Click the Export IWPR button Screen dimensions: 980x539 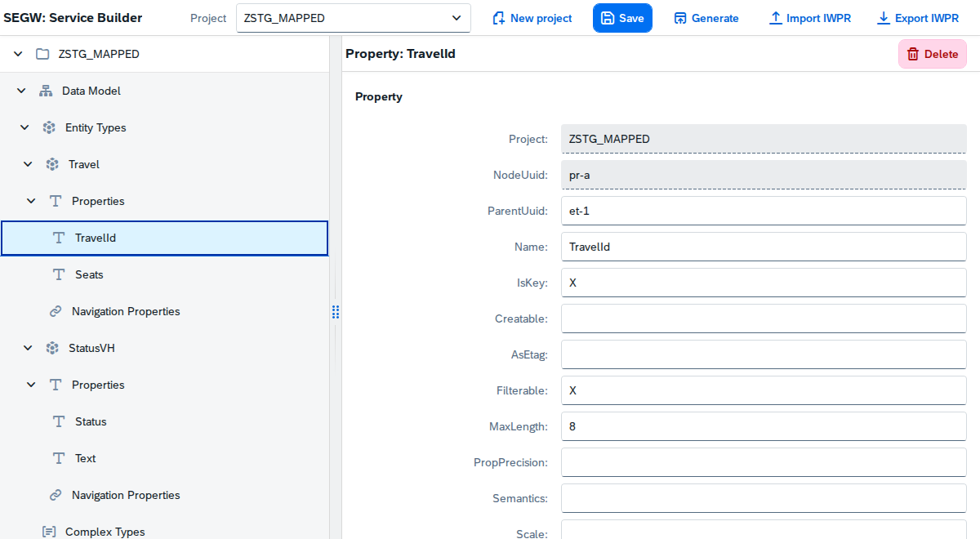point(918,18)
